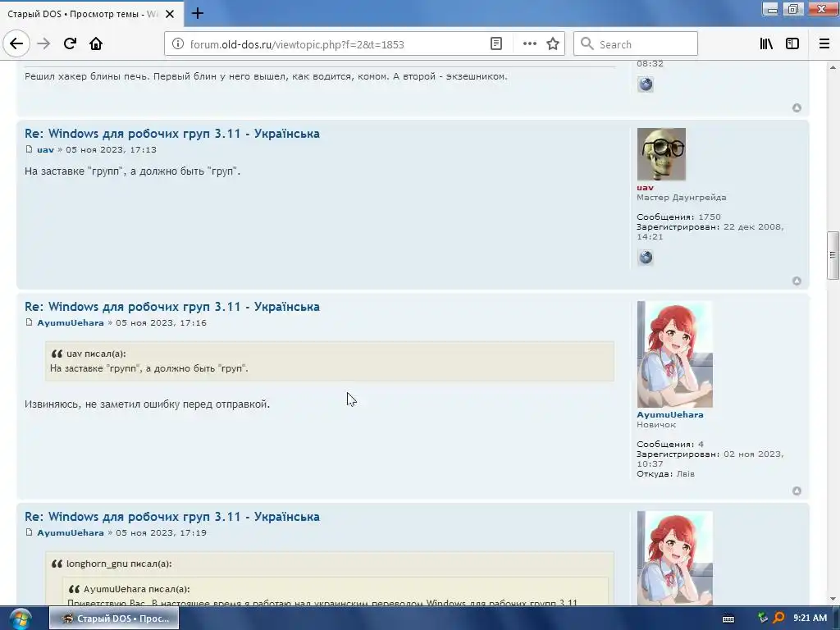The image size is (840, 630).
Task: Click AyumuUehara avatar in 17:16 post
Action: pyautogui.click(x=675, y=354)
